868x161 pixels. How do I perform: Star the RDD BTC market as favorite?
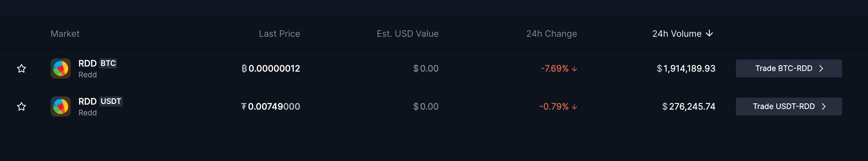point(21,68)
